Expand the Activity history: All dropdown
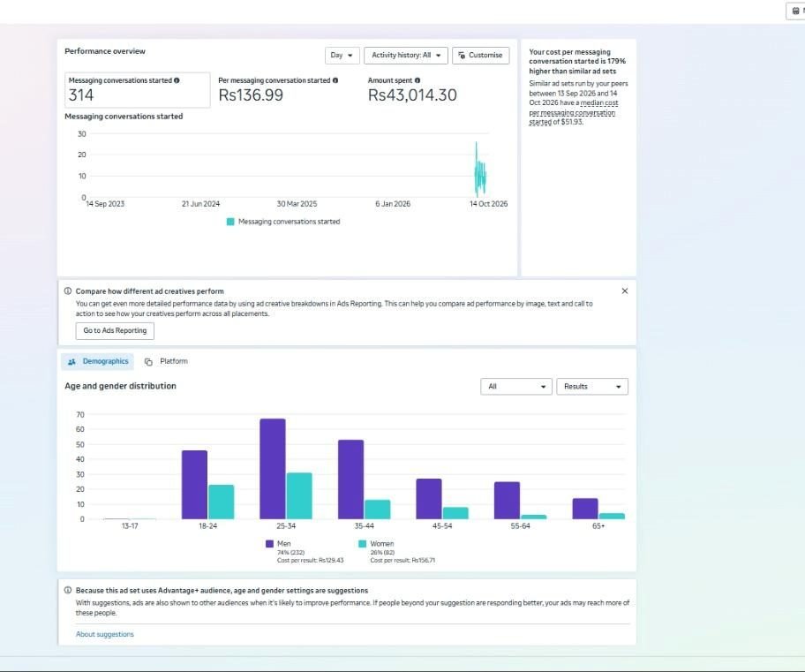805x672 pixels. [x=405, y=56]
